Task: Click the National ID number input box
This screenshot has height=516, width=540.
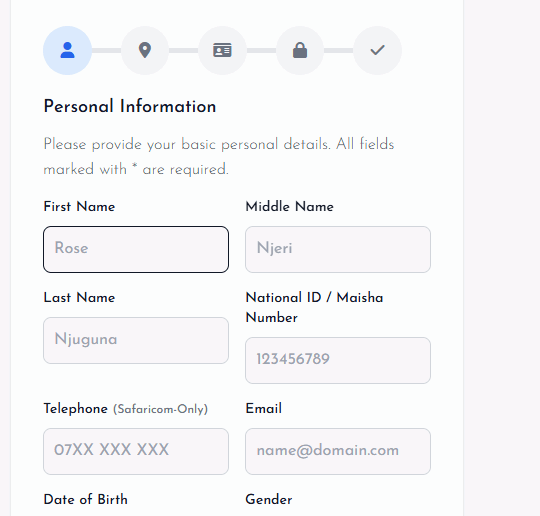Action: [x=338, y=360]
